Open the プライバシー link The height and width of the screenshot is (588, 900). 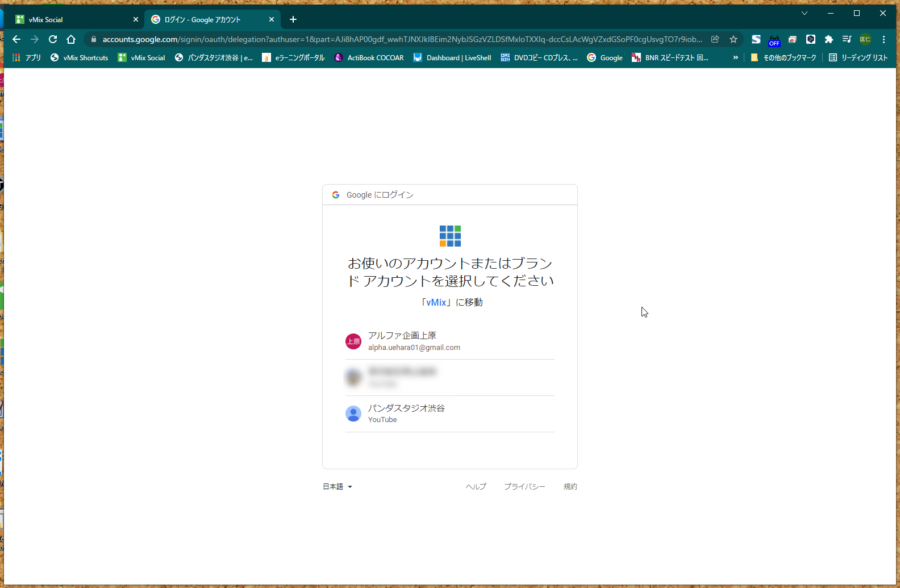(x=524, y=487)
